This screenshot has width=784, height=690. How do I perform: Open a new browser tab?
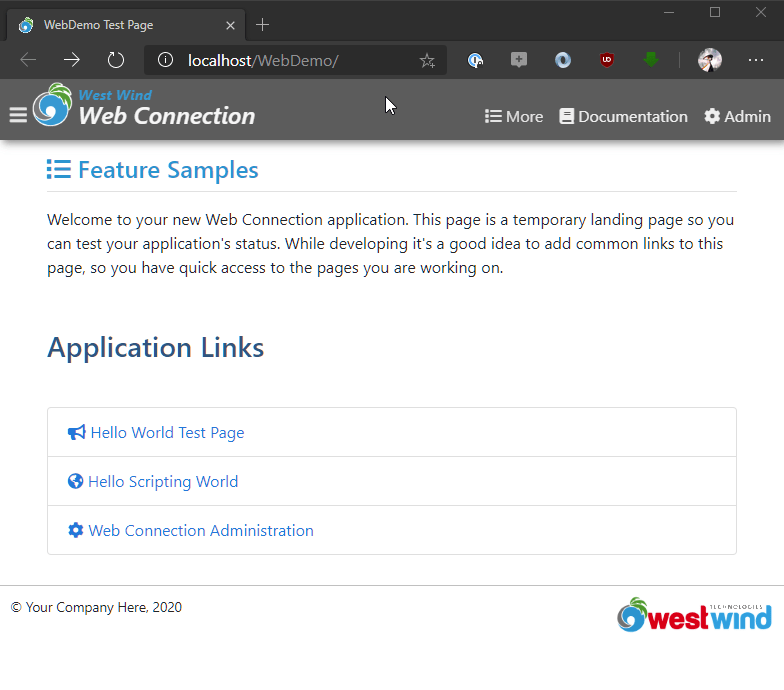pyautogui.click(x=263, y=24)
